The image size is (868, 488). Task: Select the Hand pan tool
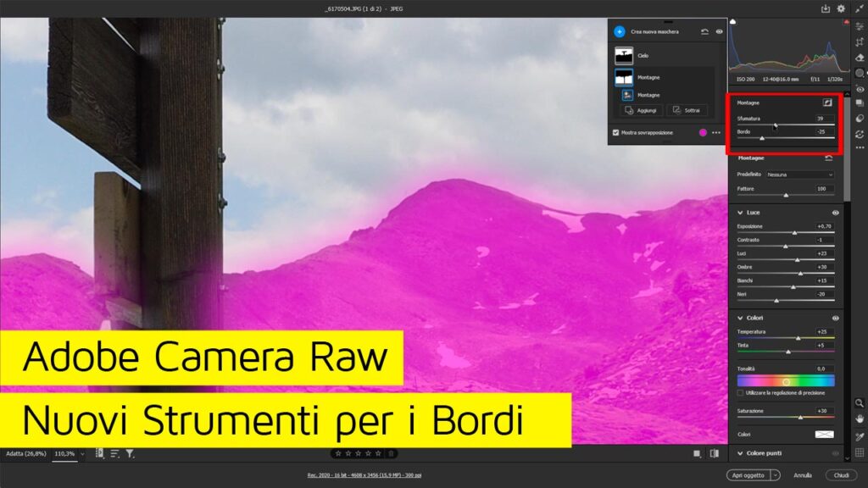pyautogui.click(x=860, y=419)
